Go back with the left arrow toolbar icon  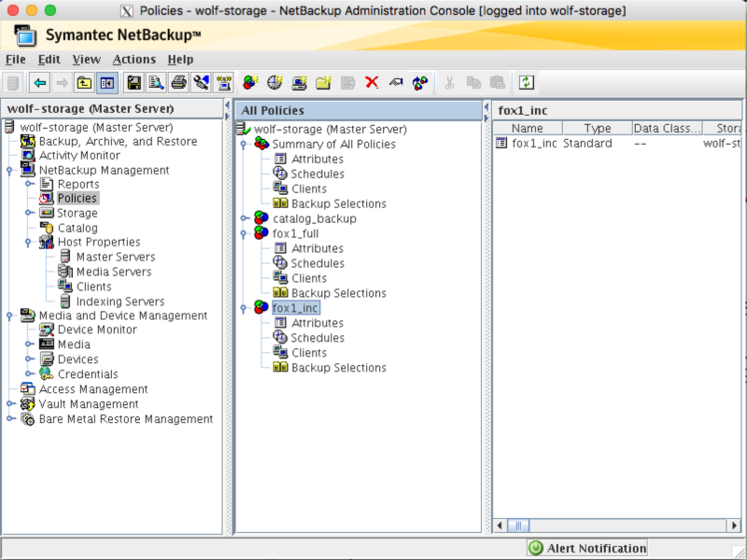[39, 83]
